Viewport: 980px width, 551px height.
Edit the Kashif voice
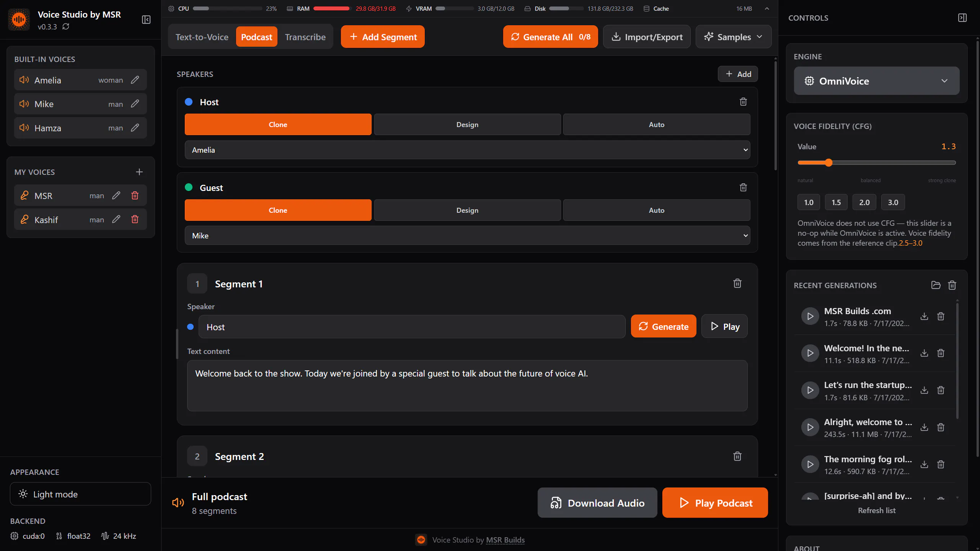(116, 219)
